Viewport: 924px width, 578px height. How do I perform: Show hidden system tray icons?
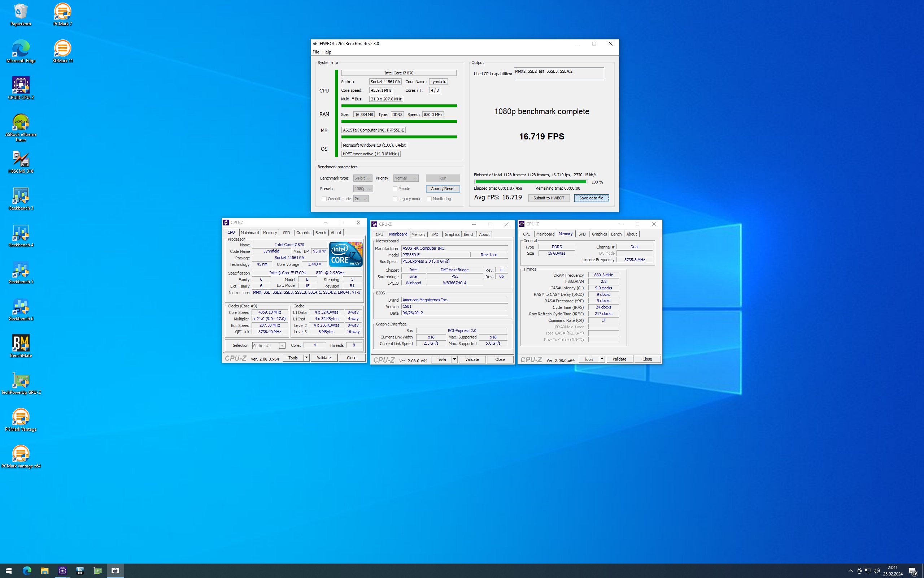[850, 571]
